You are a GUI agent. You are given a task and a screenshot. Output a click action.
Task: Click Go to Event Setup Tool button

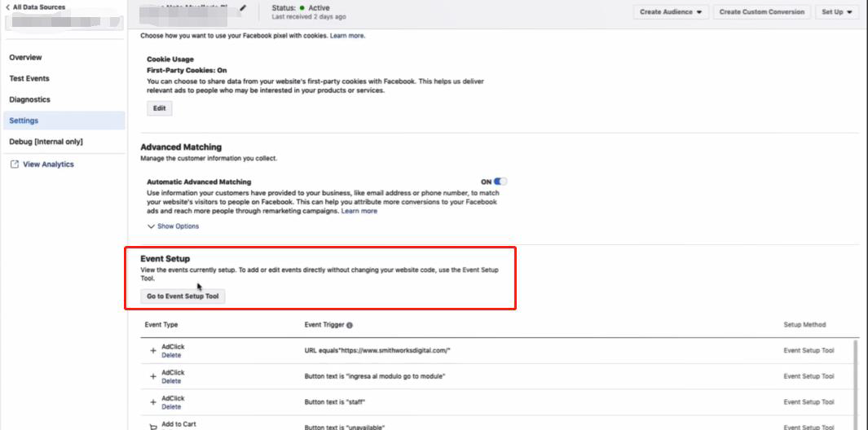pyautogui.click(x=183, y=296)
